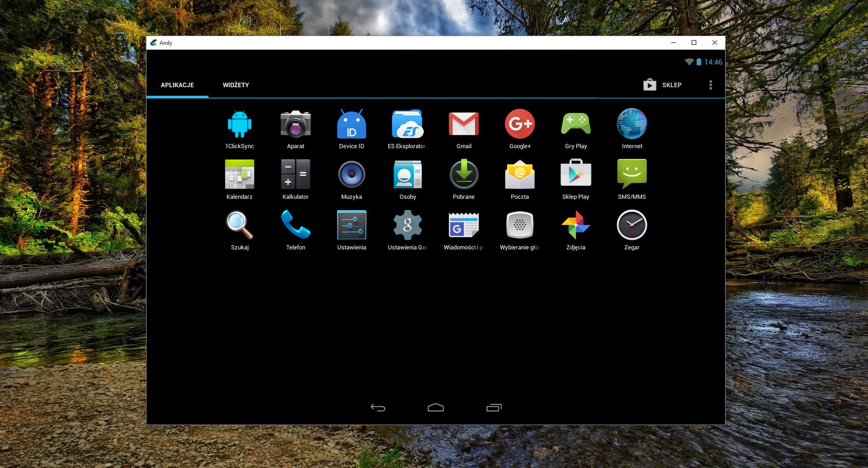Image resolution: width=868 pixels, height=468 pixels.
Task: Close the Andy emulator window
Action: 715,43
